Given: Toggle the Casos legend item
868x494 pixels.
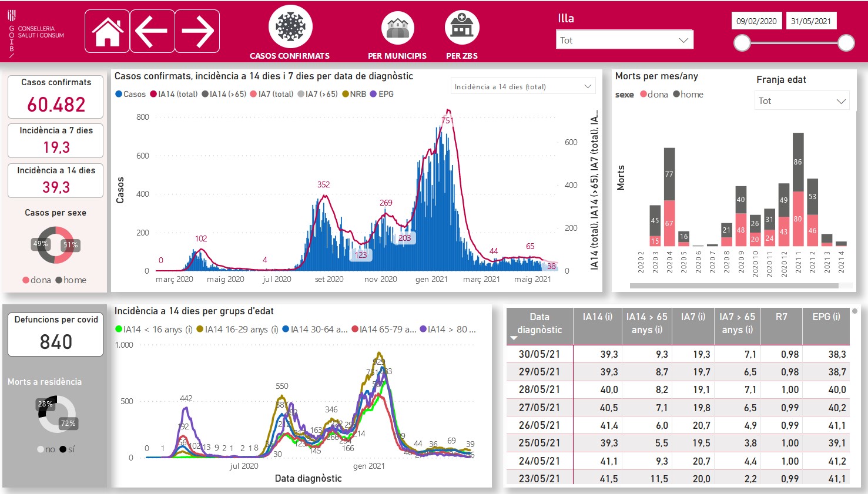Looking at the screenshot, I should point(130,94).
